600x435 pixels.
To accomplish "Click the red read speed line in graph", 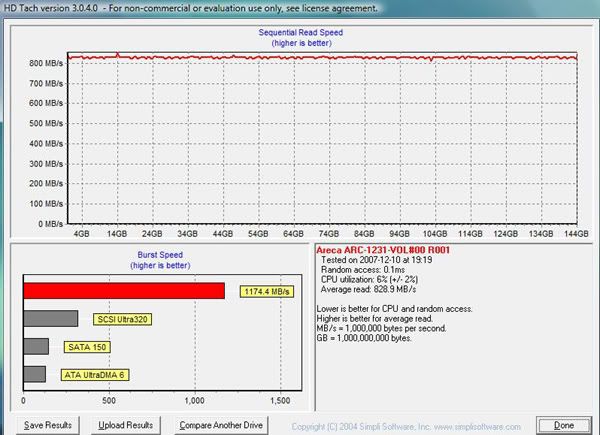I will 300,57.
